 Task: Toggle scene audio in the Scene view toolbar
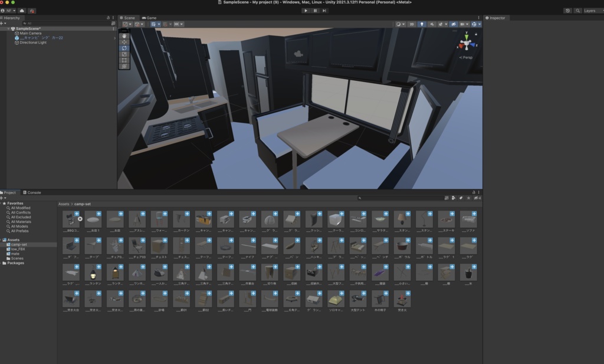point(432,24)
